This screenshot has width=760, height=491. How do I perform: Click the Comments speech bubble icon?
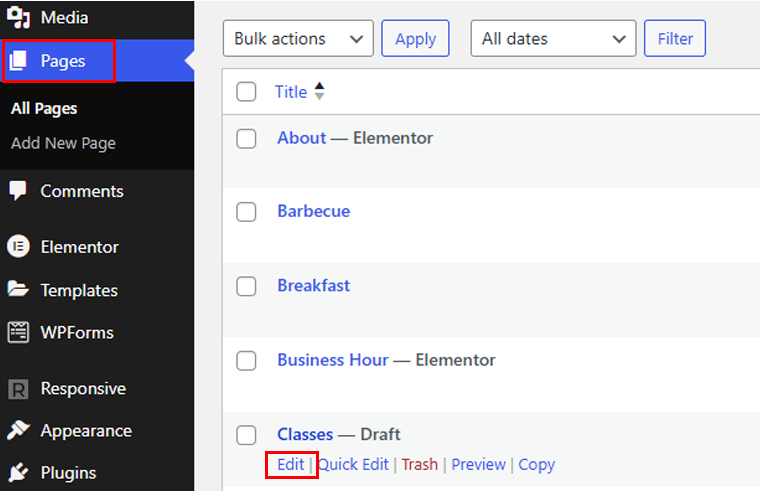18,190
